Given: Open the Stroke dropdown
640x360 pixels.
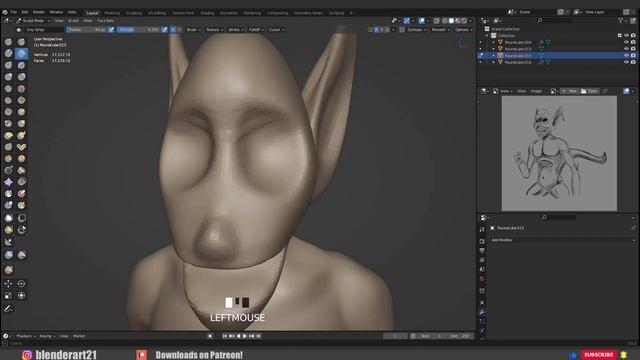Looking at the screenshot, I should (x=236, y=29).
